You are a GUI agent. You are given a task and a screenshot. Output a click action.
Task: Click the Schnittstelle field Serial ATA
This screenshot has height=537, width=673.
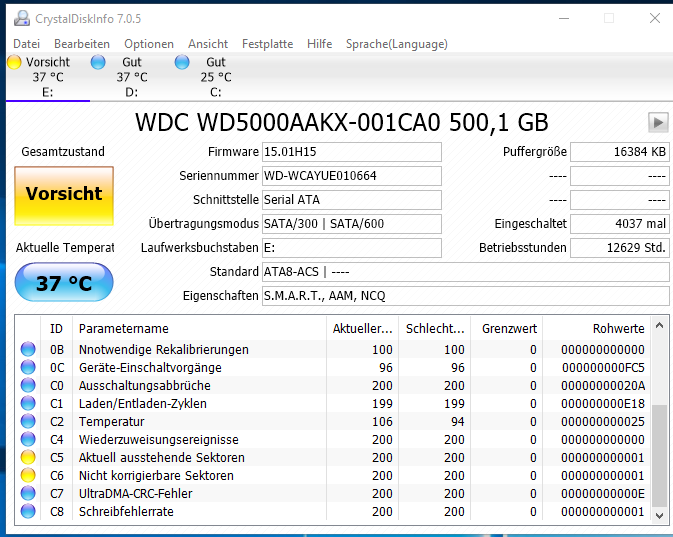(352, 200)
